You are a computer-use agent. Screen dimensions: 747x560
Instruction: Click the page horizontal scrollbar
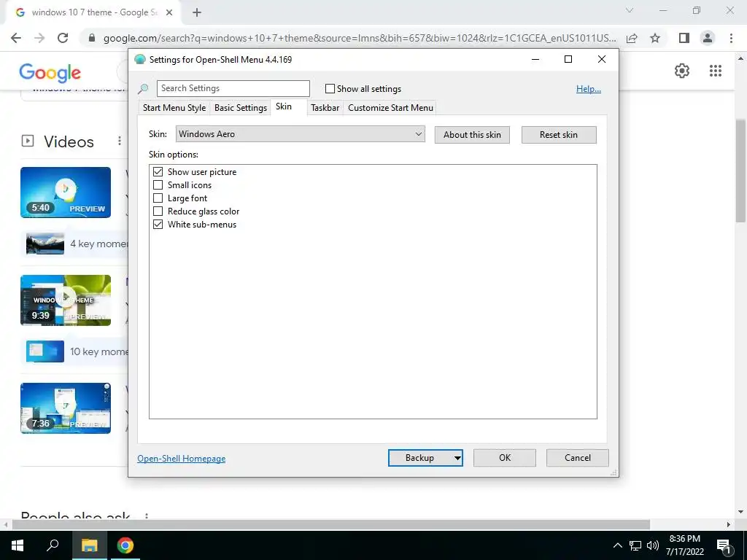[x=331, y=524]
